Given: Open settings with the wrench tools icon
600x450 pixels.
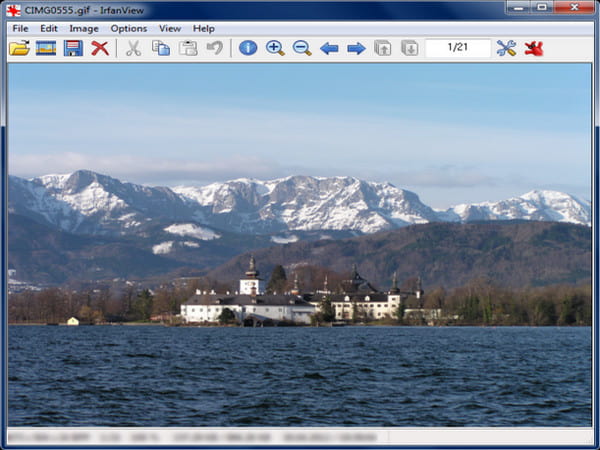Looking at the screenshot, I should 506,48.
